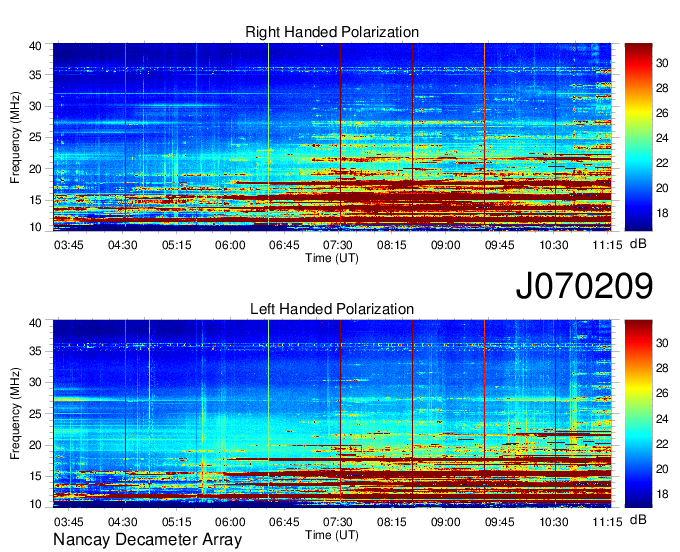This screenshot has width=680, height=552.
Task: Click "07:30" time tick under Right Handed plot
Action: point(338,245)
